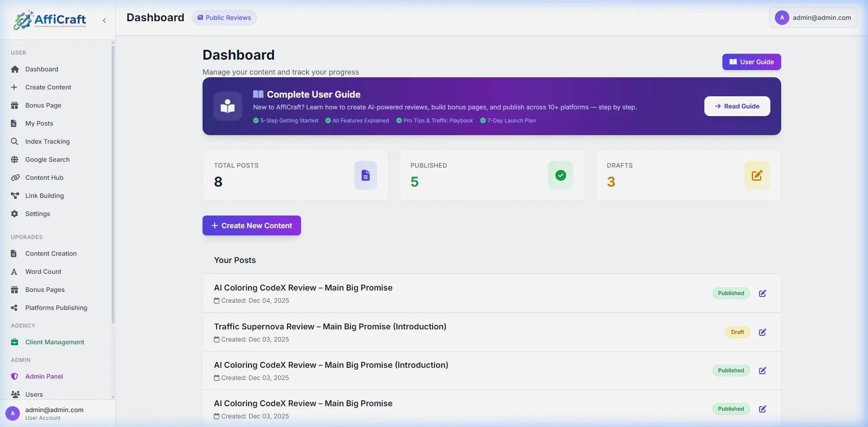Select the Link Building feature
The height and width of the screenshot is (427, 868).
point(44,195)
